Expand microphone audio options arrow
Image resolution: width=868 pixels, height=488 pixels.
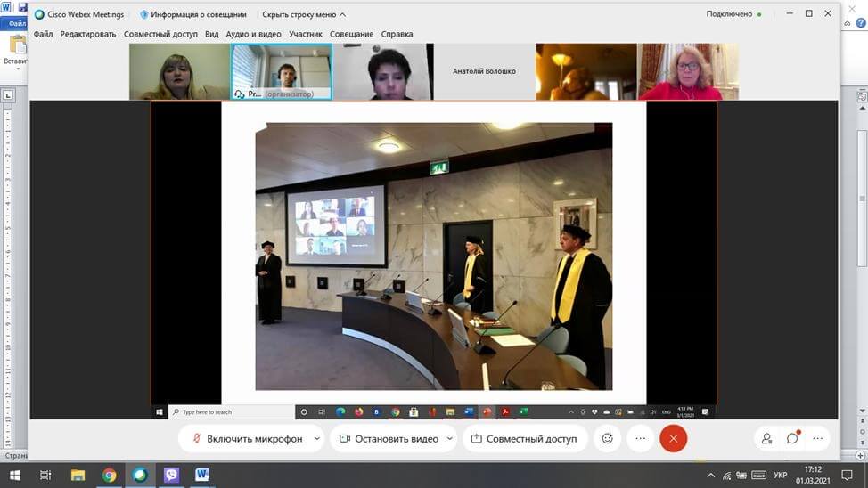tap(317, 438)
